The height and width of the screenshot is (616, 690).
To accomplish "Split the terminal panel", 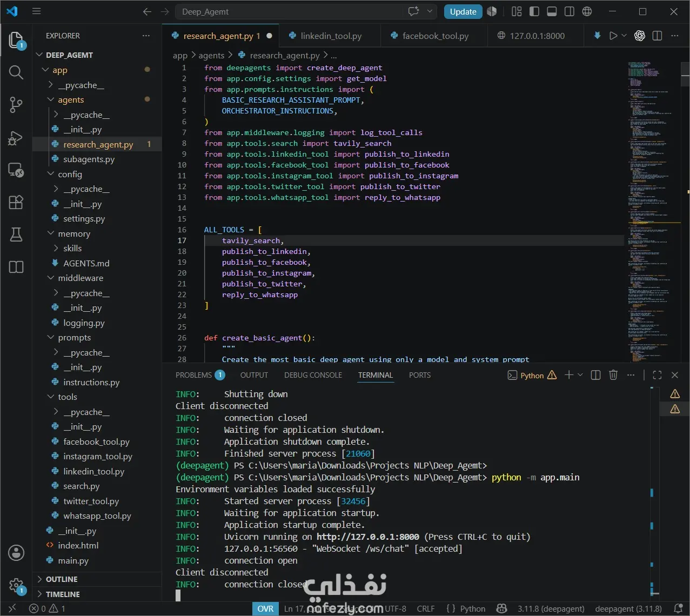I will [x=595, y=374].
